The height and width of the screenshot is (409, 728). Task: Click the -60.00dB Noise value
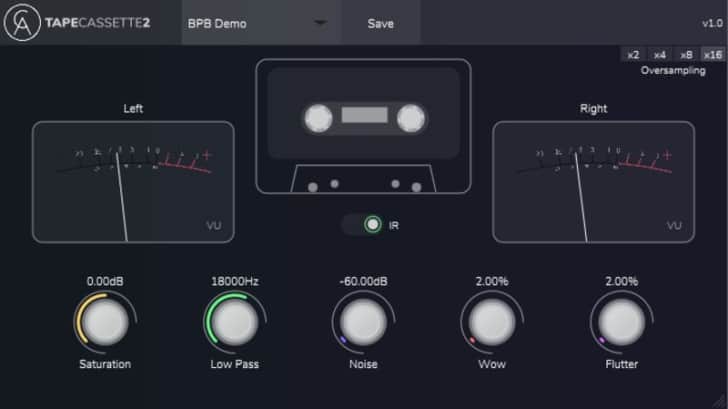coord(363,281)
